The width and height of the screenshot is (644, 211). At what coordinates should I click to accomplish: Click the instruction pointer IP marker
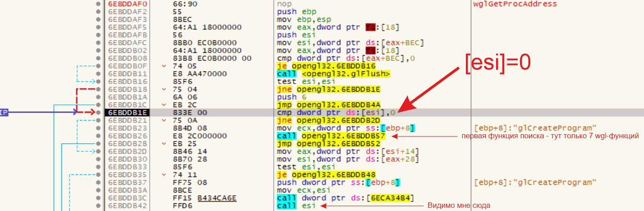pos(4,112)
